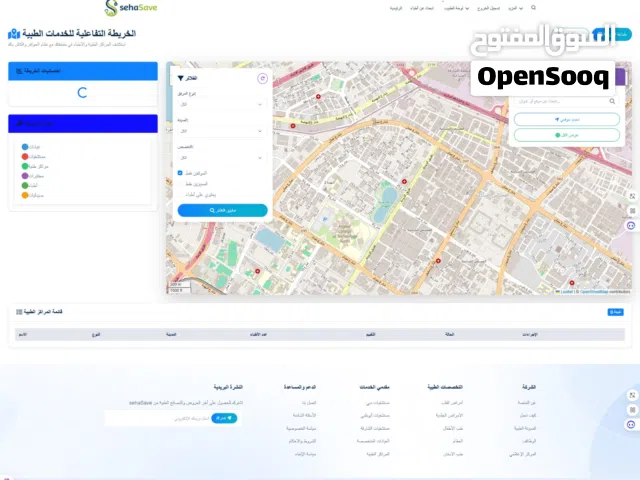
Task: Click the blue subscribe button in newsletter section
Action: [224, 418]
